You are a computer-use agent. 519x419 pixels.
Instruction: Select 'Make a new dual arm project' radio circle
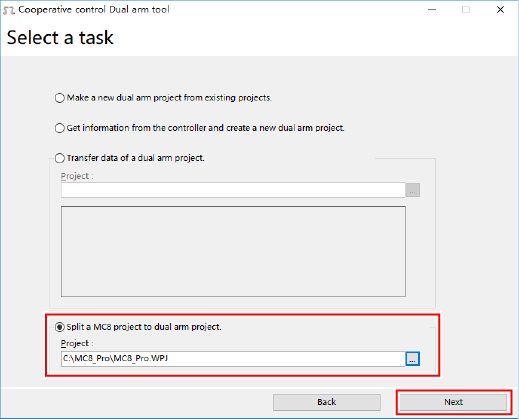click(x=60, y=98)
